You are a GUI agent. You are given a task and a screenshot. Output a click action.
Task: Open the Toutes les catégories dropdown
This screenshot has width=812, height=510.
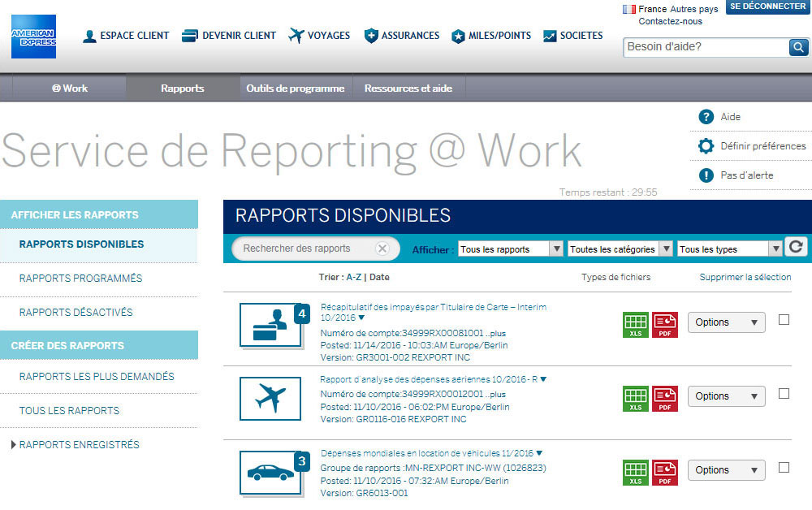(620, 249)
